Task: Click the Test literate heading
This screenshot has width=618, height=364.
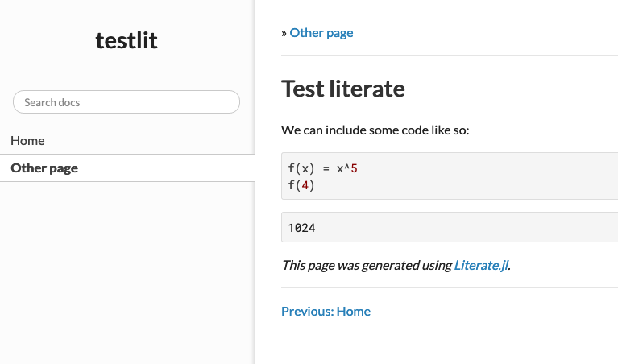Action: click(342, 88)
